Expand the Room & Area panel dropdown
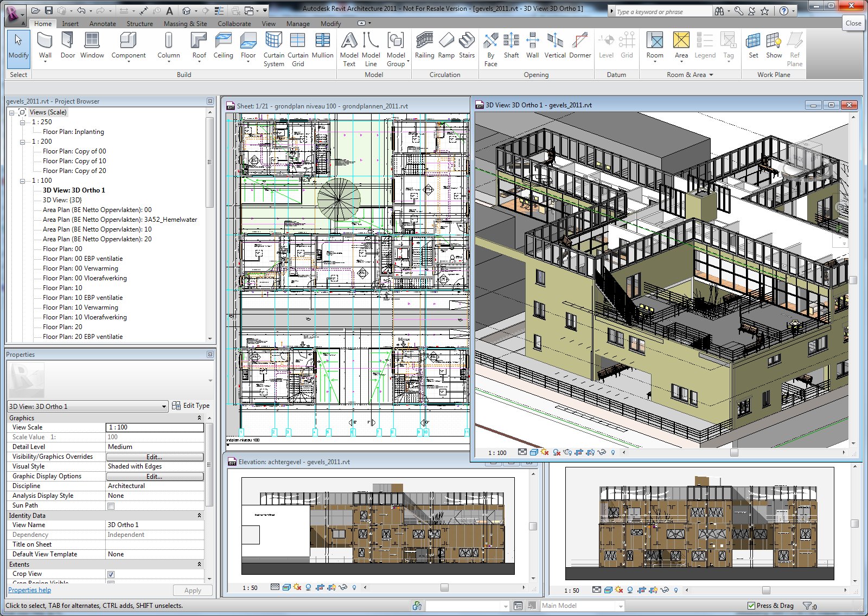 click(711, 75)
